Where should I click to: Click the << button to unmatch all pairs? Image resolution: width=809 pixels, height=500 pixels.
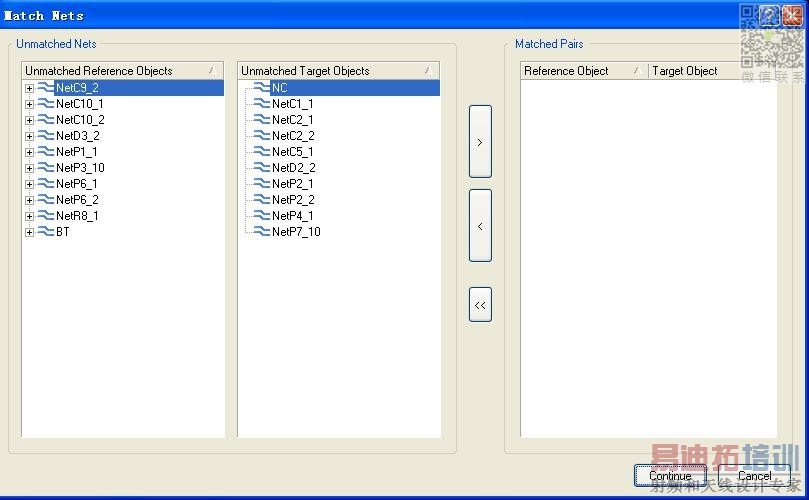pos(480,305)
